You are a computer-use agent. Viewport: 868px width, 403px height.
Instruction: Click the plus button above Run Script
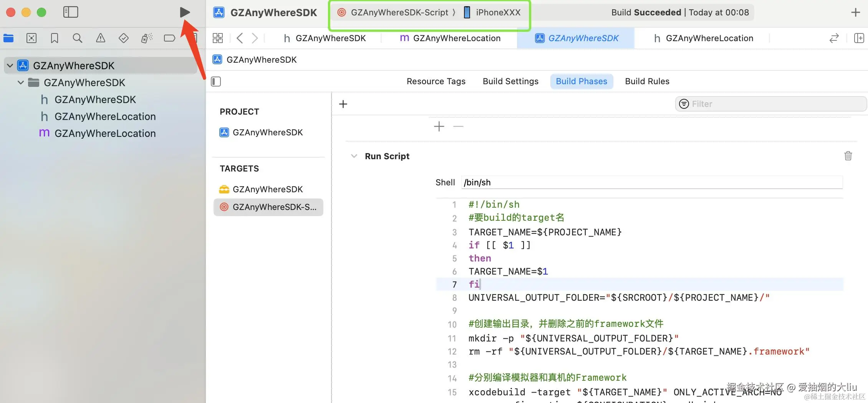tap(439, 126)
